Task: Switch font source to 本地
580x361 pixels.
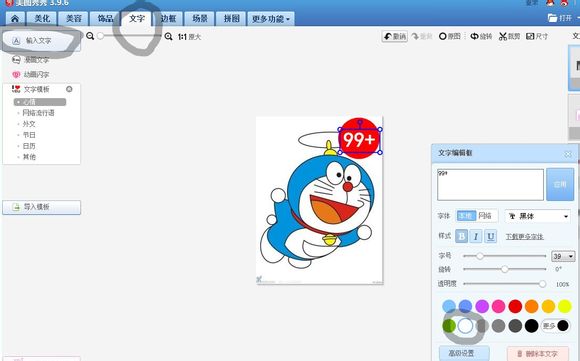Action: click(466, 216)
